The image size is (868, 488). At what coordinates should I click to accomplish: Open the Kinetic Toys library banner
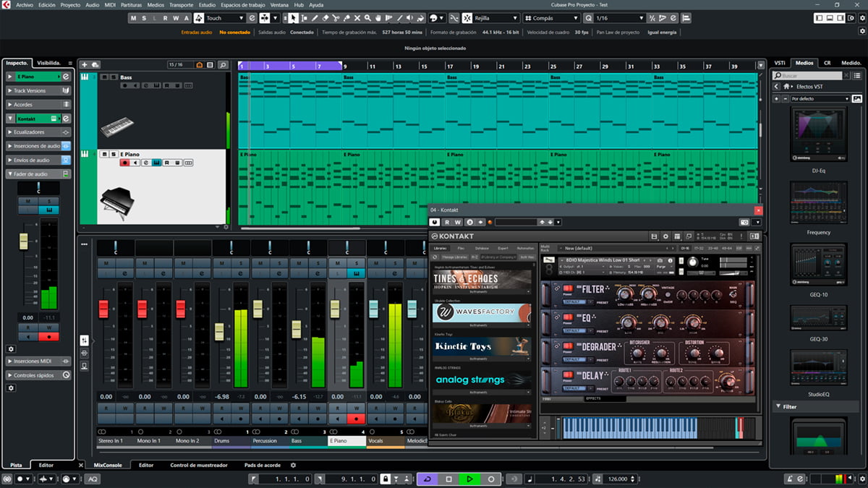[x=481, y=346]
